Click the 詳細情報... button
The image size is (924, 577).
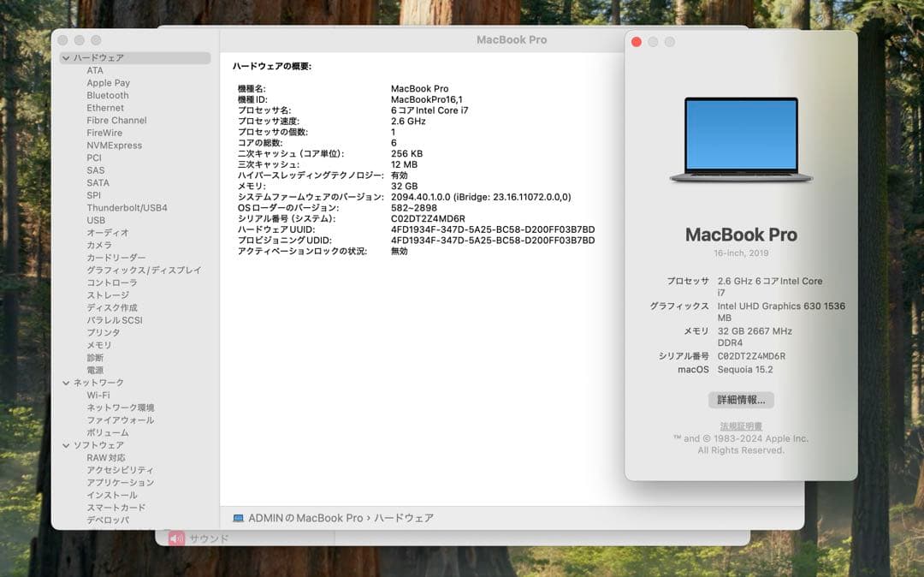(x=741, y=400)
